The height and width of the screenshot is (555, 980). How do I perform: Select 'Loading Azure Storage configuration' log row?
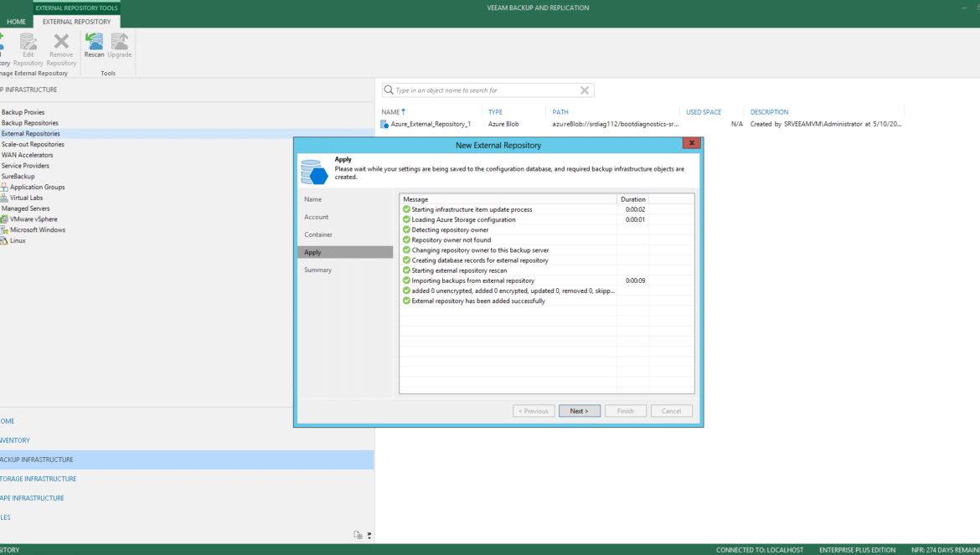click(547, 219)
